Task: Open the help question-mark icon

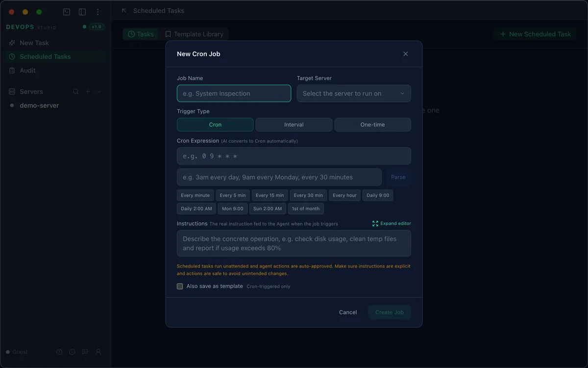Action: click(x=59, y=352)
